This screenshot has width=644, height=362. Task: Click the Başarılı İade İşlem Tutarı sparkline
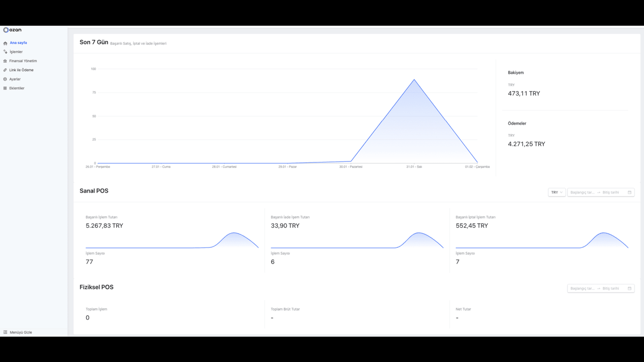pyautogui.click(x=357, y=240)
